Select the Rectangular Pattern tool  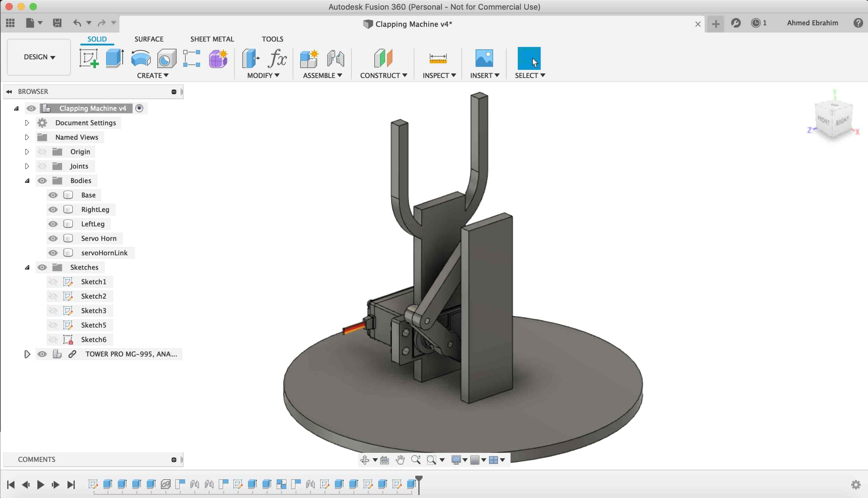click(192, 58)
